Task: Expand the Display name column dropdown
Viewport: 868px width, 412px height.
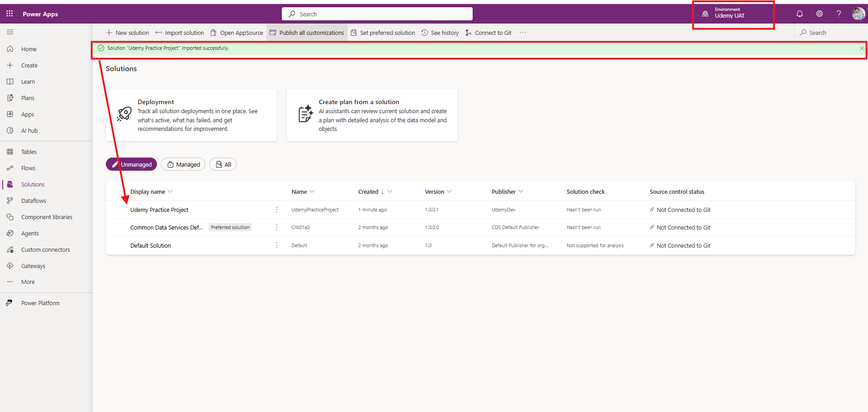Action: [x=170, y=192]
